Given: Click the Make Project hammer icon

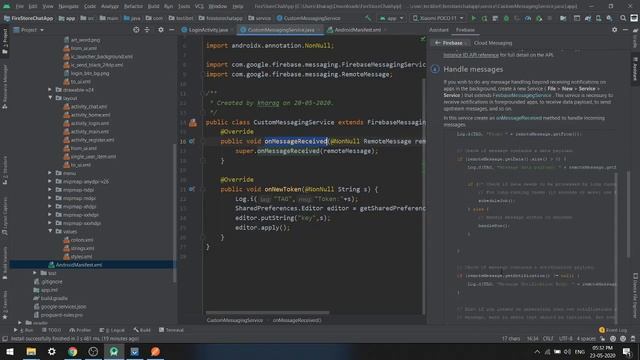Looking at the screenshot, I should point(368,18).
